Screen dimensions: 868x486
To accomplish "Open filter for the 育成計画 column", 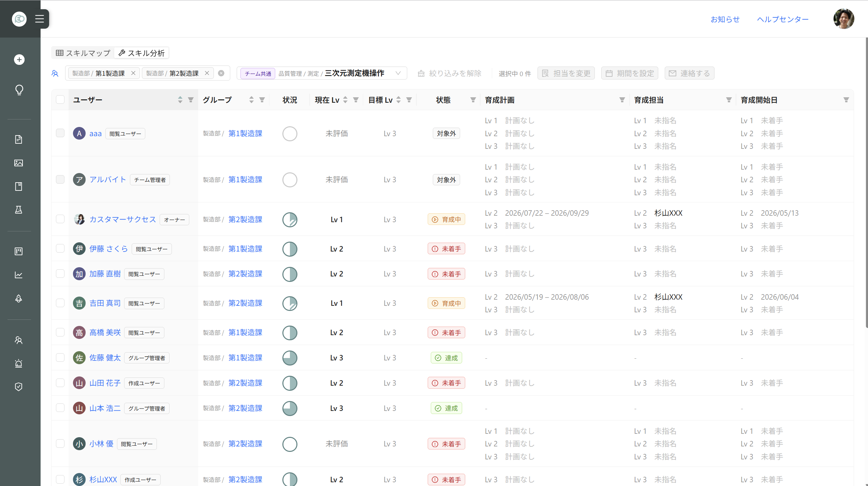I will coord(622,100).
